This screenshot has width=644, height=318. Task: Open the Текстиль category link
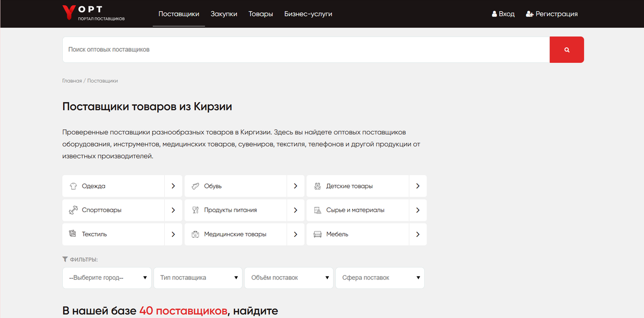click(94, 234)
